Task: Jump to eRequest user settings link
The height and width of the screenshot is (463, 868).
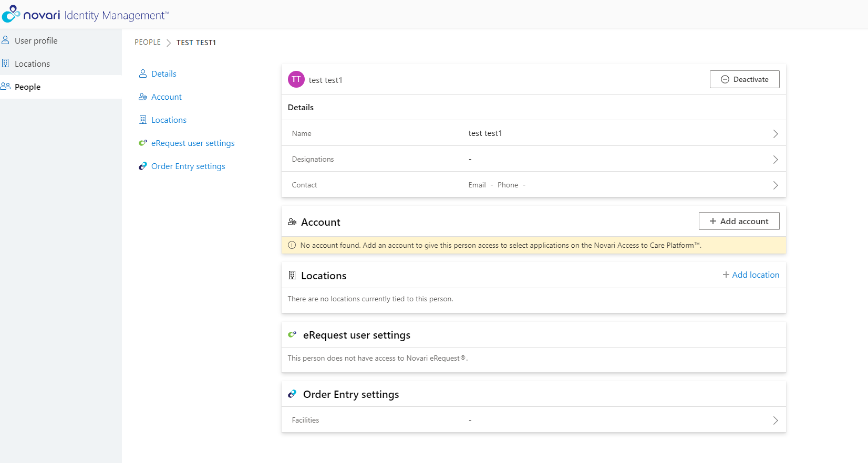Action: coord(193,143)
